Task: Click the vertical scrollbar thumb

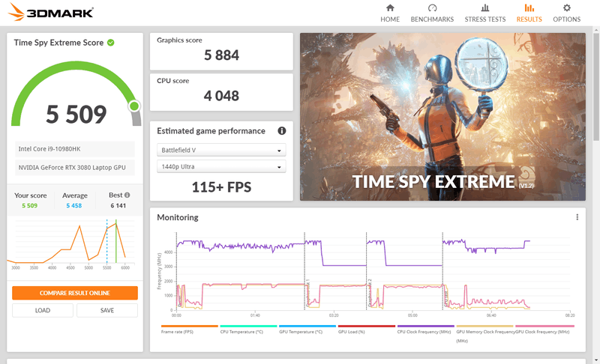Action: [x=596, y=87]
